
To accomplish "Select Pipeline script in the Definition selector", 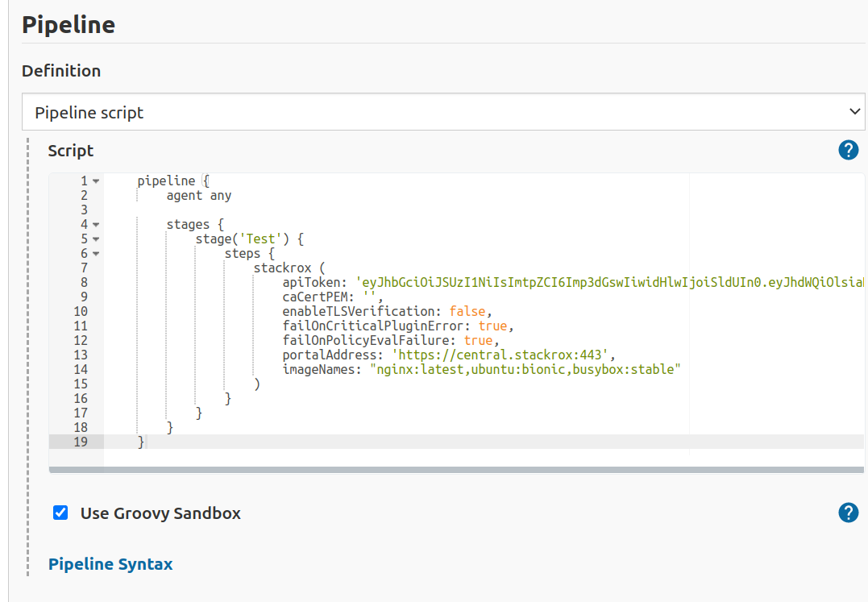I will [x=443, y=112].
